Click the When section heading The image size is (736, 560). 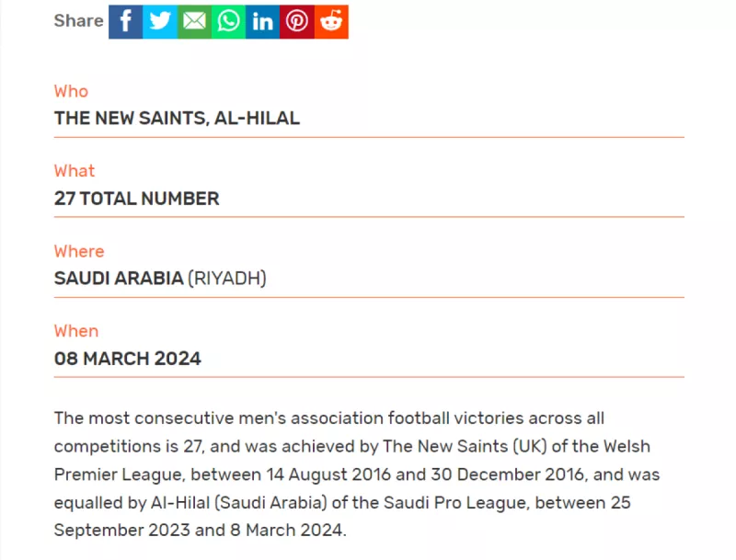point(75,331)
